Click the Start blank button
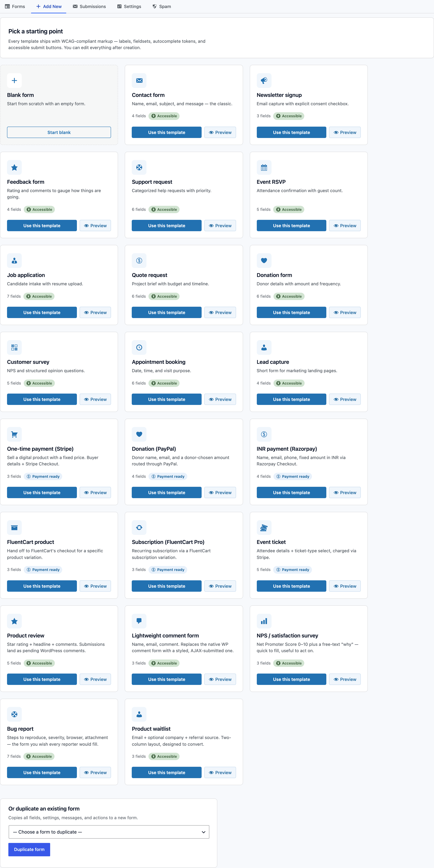 click(59, 132)
